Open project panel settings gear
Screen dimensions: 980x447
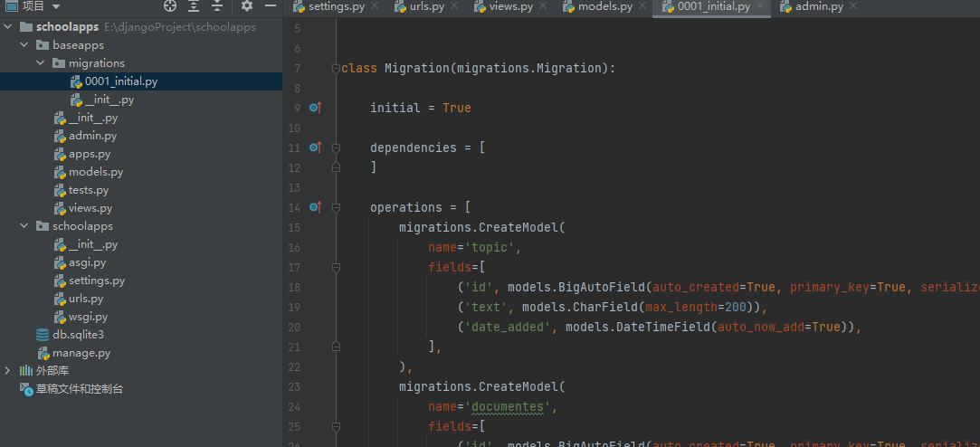pos(247,6)
